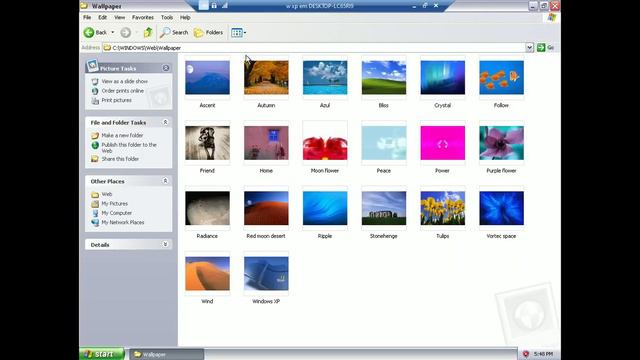
Task: Click the Go button
Action: point(546,47)
